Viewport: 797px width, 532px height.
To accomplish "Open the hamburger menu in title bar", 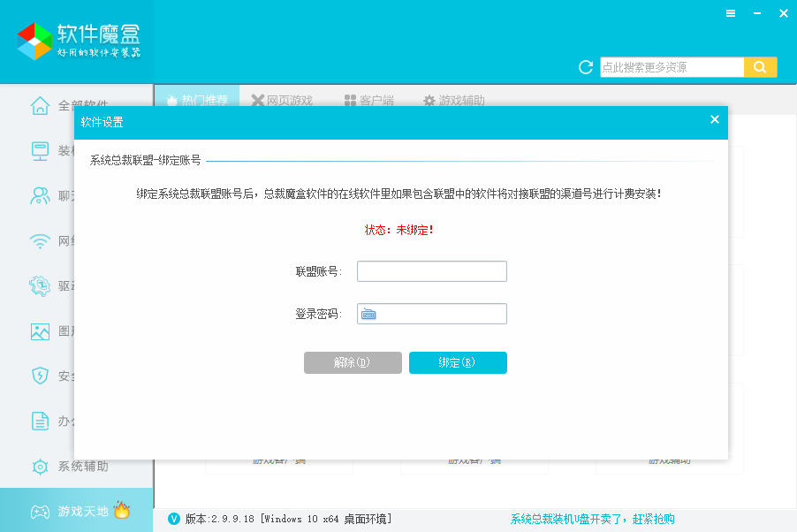I will click(x=731, y=14).
